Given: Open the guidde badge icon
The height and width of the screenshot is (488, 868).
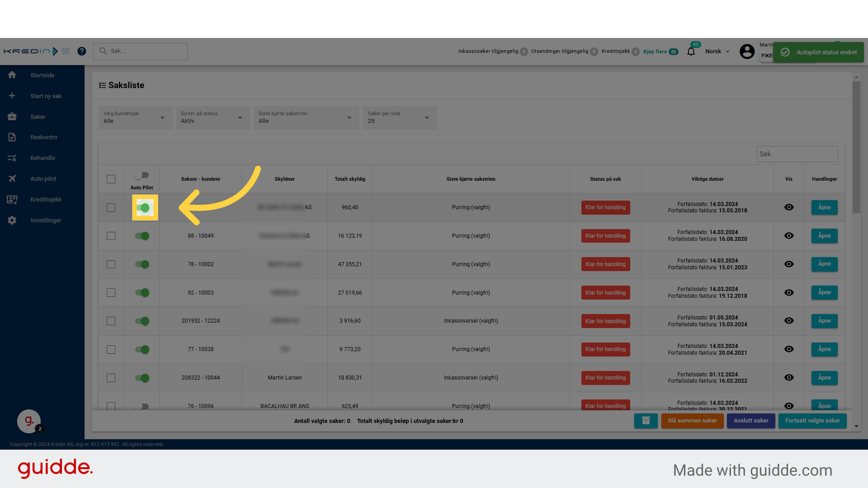Looking at the screenshot, I should (x=29, y=421).
